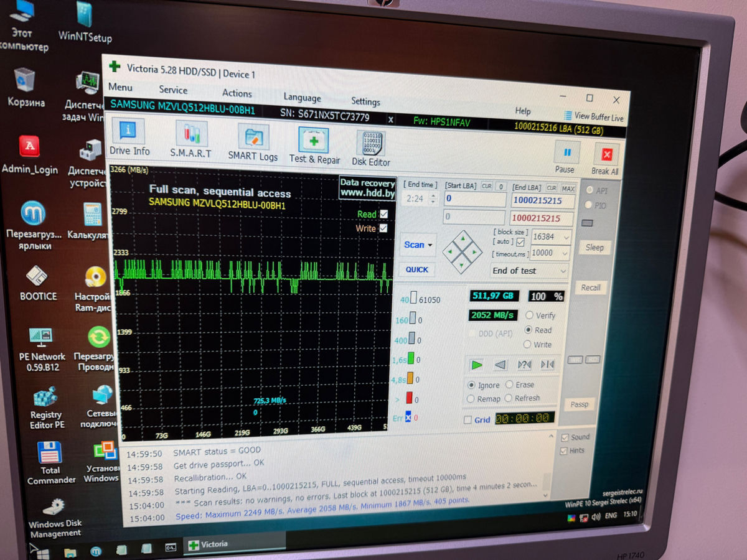Uncheck the Read graph checkbox
This screenshot has height=560, width=747.
point(384,214)
